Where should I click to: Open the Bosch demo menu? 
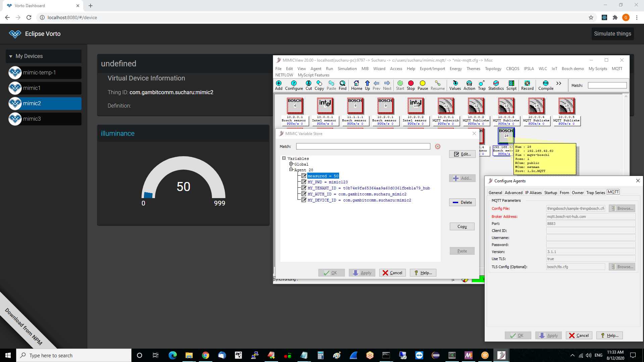coord(573,69)
